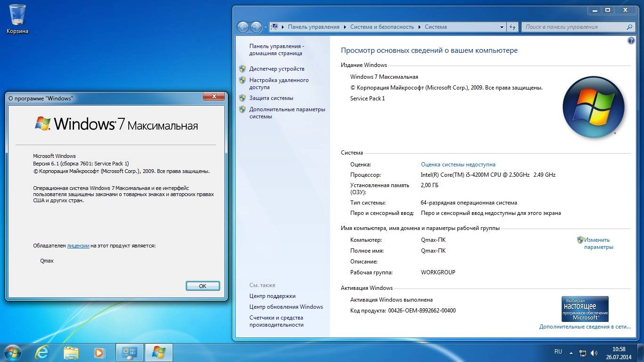Select the "Система и безопасность" breadcrumb

382,27
